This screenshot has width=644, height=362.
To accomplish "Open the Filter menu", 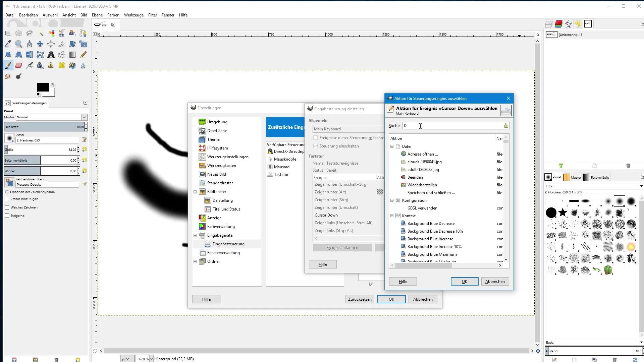I will click(x=153, y=15).
